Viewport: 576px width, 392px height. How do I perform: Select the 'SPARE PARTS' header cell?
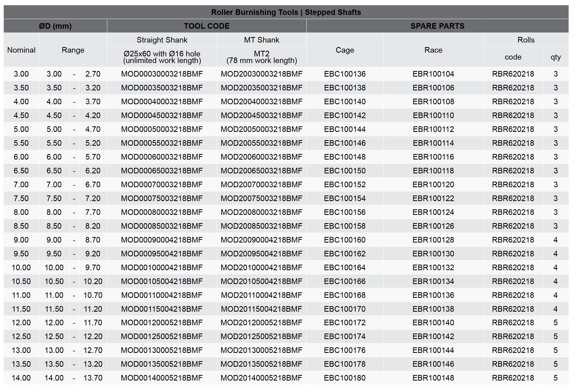click(x=437, y=26)
